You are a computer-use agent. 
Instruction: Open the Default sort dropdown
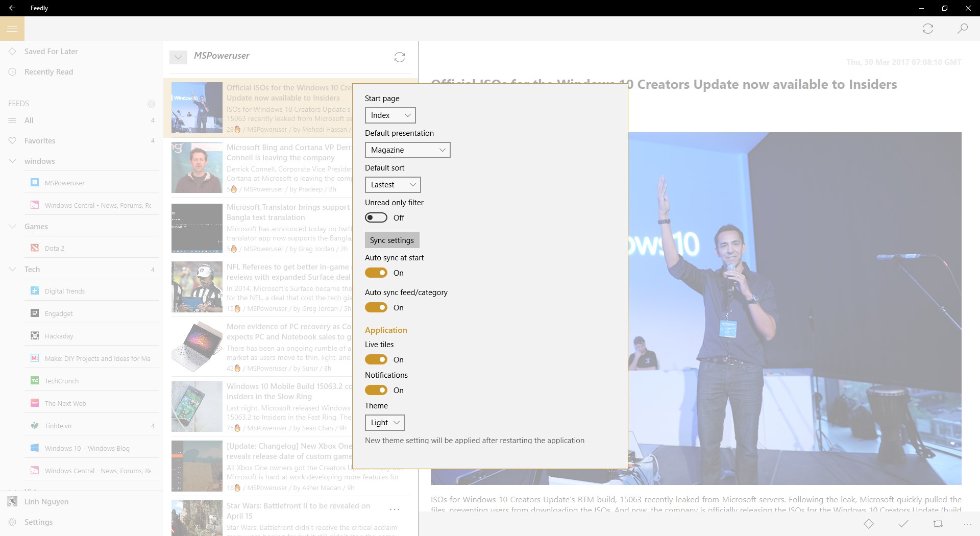click(393, 185)
